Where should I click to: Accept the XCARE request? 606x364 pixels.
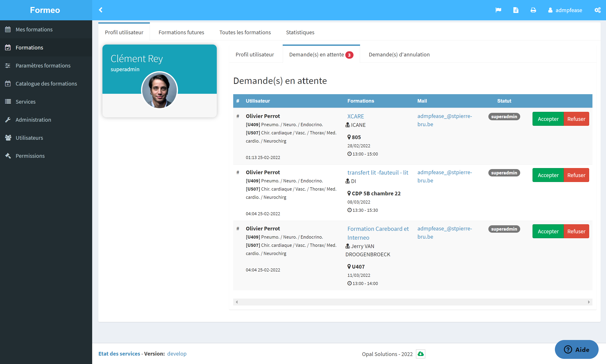(548, 119)
